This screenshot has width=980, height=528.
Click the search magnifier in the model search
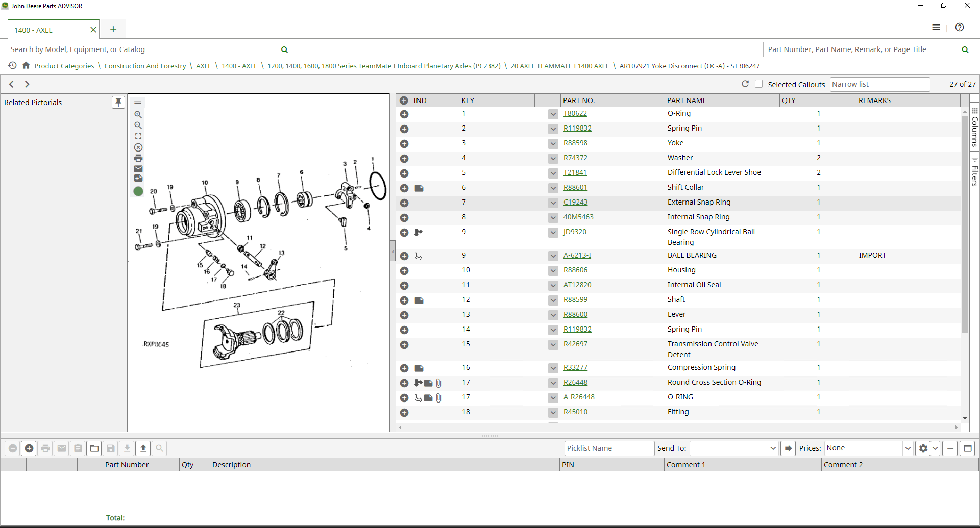[284, 49]
